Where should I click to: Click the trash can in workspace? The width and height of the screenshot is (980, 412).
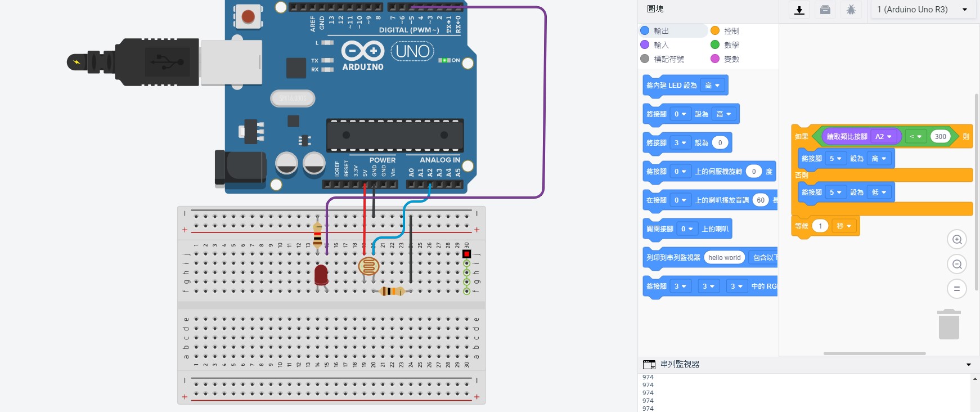pyautogui.click(x=948, y=325)
